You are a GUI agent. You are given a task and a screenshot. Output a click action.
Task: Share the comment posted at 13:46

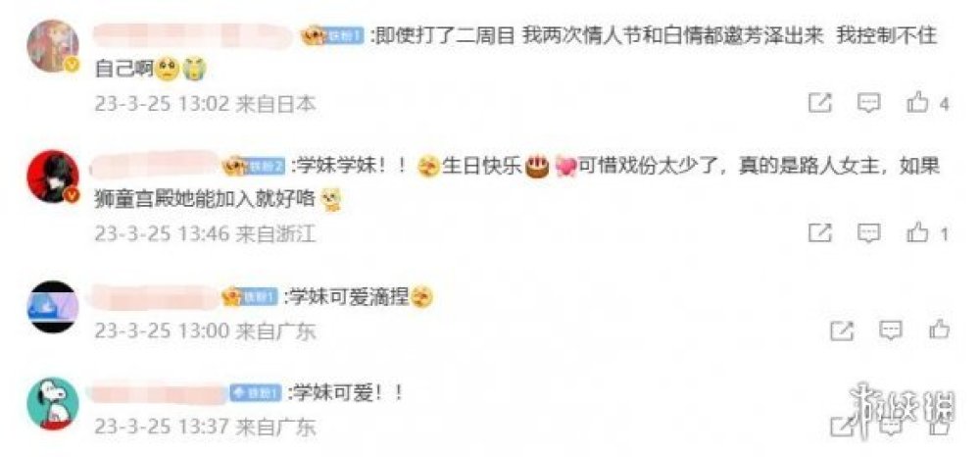(x=820, y=233)
